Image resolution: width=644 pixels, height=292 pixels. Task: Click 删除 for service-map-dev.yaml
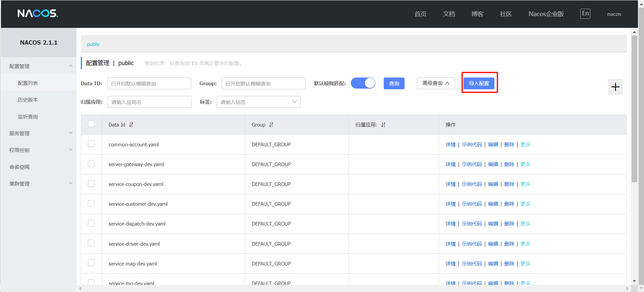509,264
